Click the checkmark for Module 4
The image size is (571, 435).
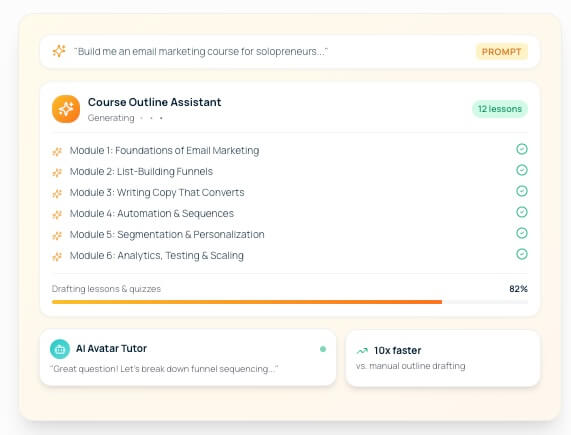pyautogui.click(x=521, y=212)
